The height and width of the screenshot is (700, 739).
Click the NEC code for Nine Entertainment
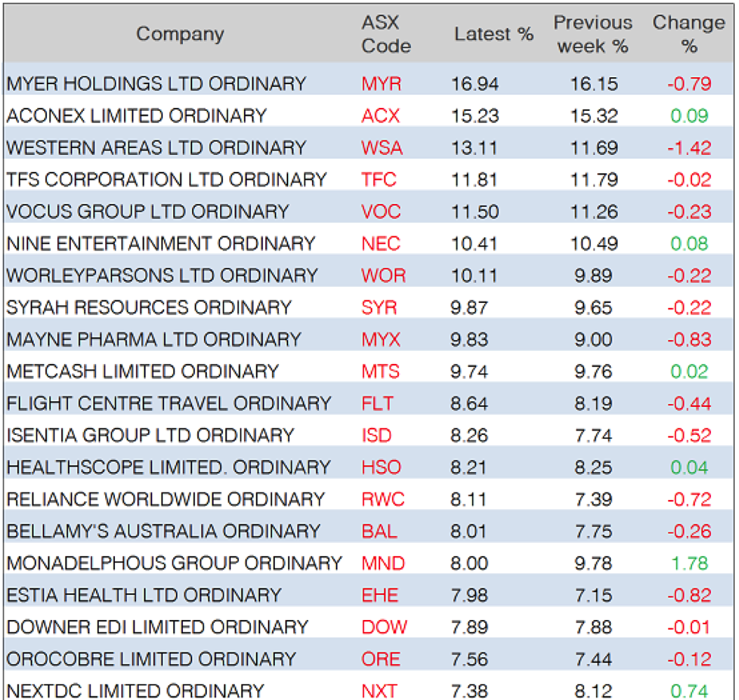381,244
